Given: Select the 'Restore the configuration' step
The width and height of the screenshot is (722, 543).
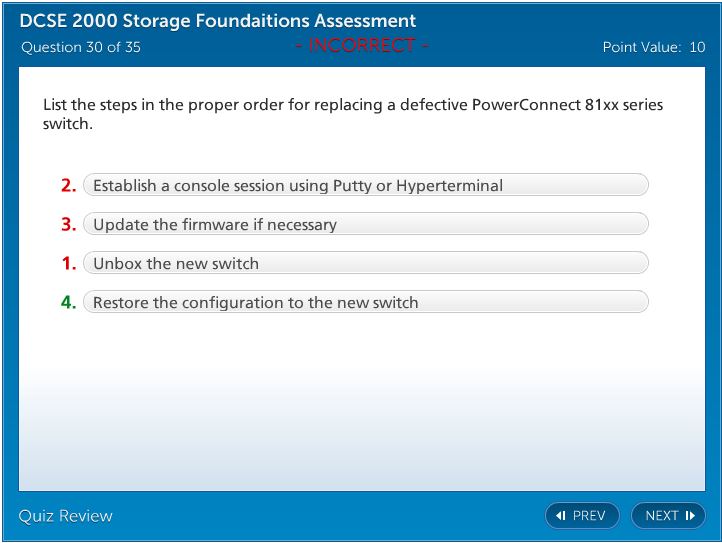Looking at the screenshot, I should point(366,302).
